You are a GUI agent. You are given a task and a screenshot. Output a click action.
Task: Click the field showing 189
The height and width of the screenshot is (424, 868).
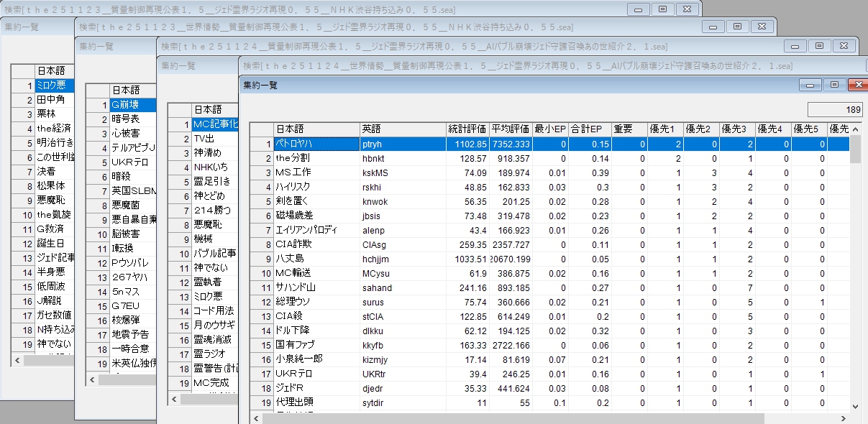point(834,110)
